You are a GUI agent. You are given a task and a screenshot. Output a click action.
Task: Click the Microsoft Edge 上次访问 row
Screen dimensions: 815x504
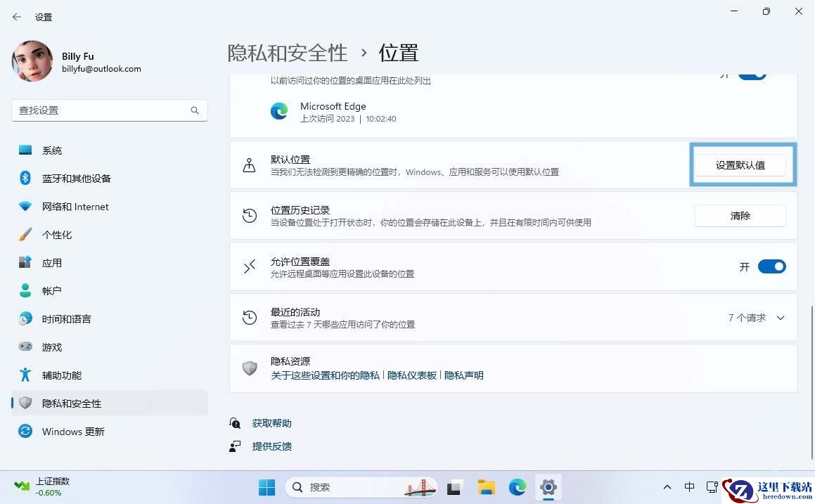pos(513,112)
